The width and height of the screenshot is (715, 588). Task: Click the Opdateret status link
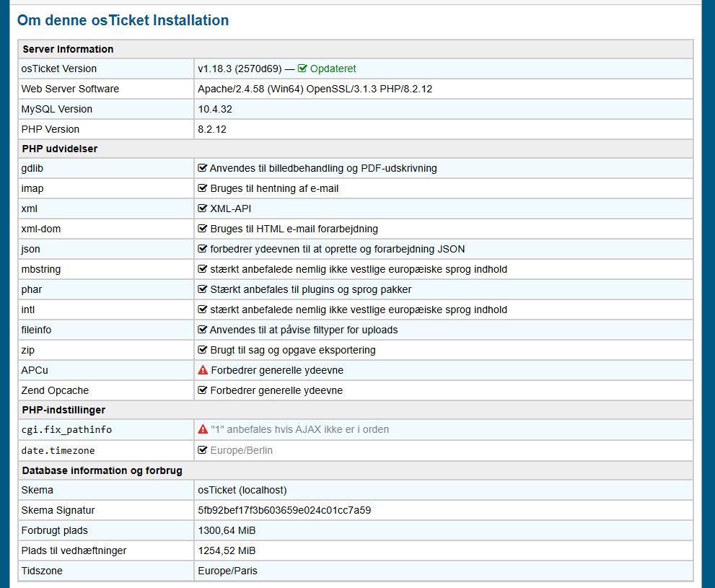[x=333, y=69]
